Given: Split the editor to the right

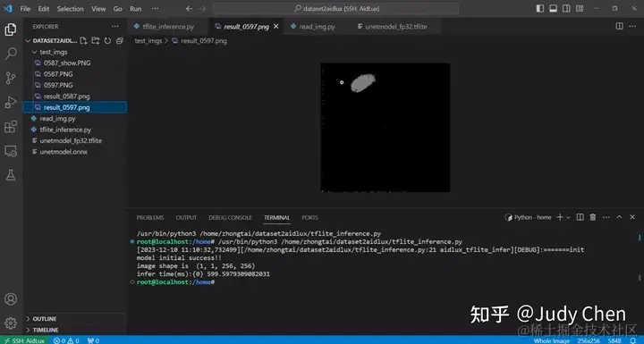Looking at the screenshot, I should [x=619, y=26].
